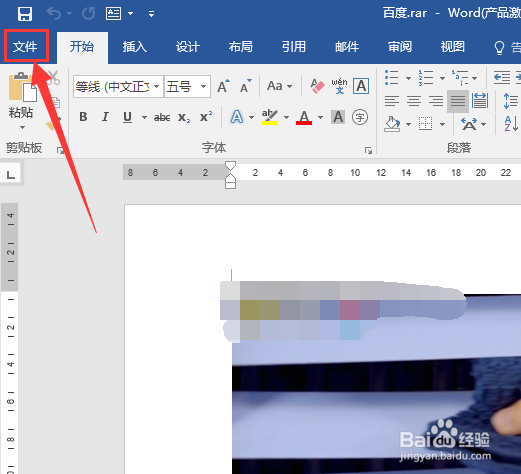
Task: Click the Decrease Indent icon
Action: click(x=502, y=78)
